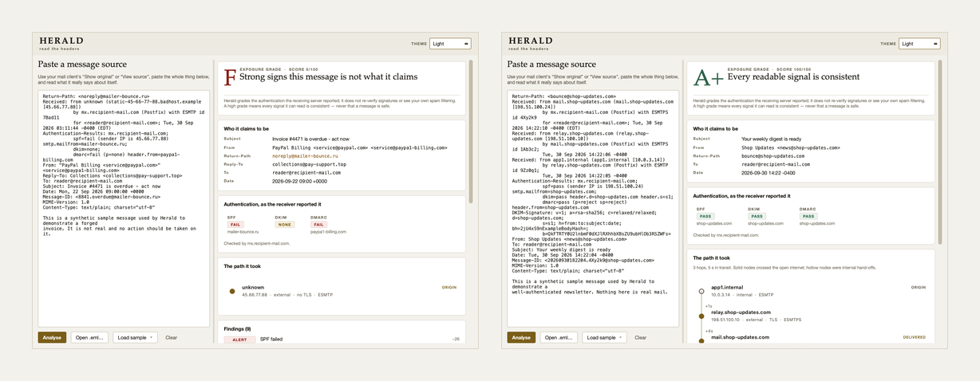Click 'Checked by mx.recipient-mail.com.' in left window
Image resolution: width=980 pixels, height=381 pixels.
pyautogui.click(x=257, y=243)
